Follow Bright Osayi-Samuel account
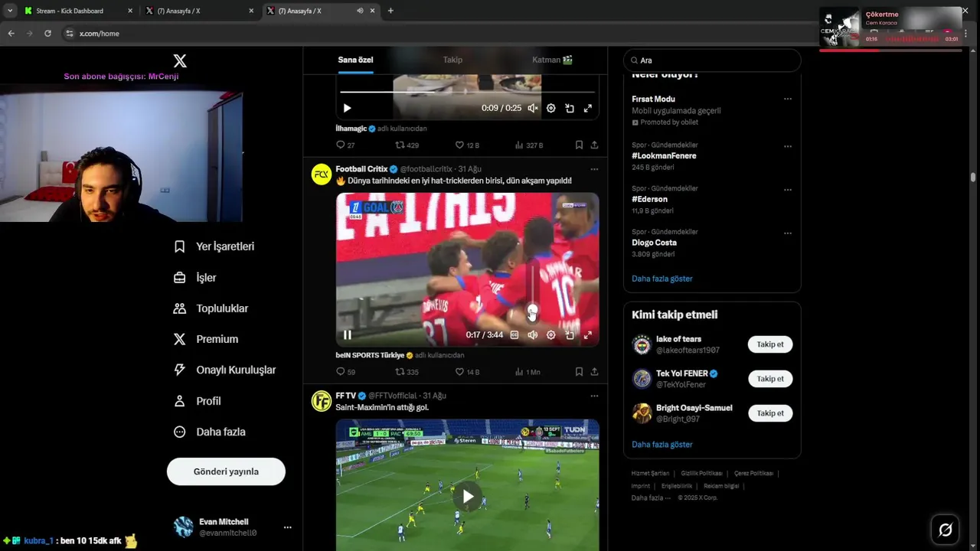The image size is (980, 551). [770, 413]
